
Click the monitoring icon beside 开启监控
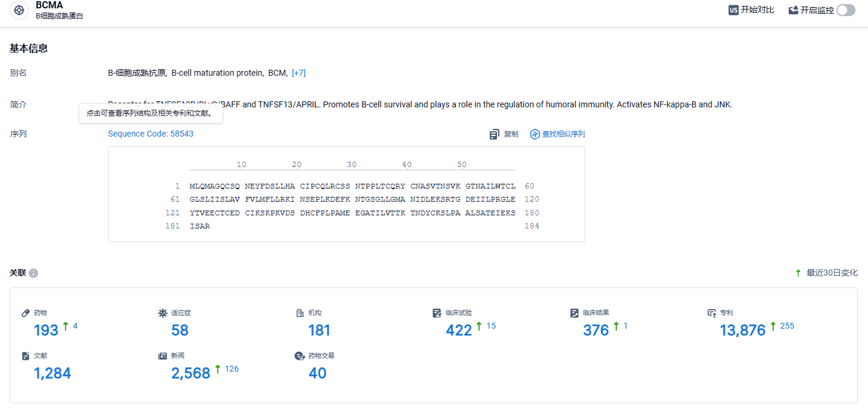[x=793, y=10]
